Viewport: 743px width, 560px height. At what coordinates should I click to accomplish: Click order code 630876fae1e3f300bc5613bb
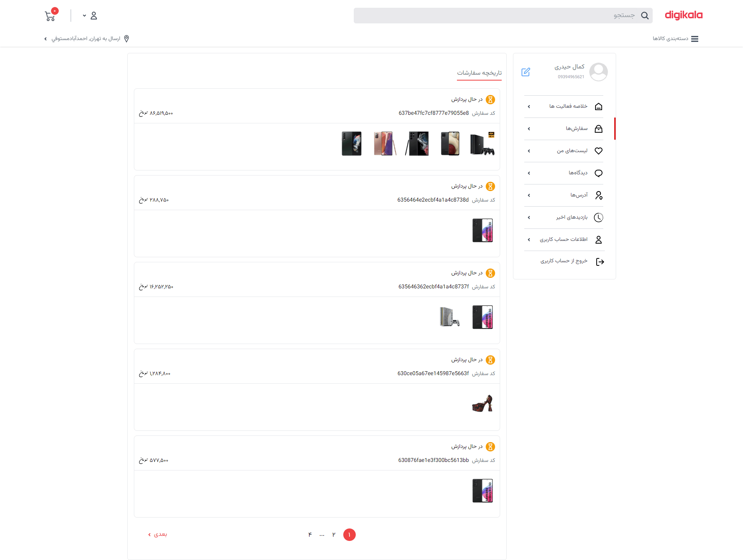pos(434,460)
